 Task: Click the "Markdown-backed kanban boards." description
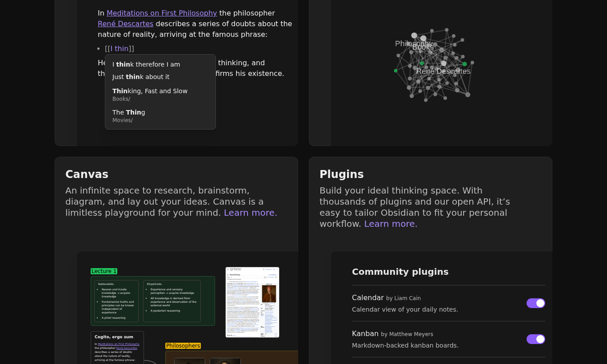pyautogui.click(x=405, y=345)
